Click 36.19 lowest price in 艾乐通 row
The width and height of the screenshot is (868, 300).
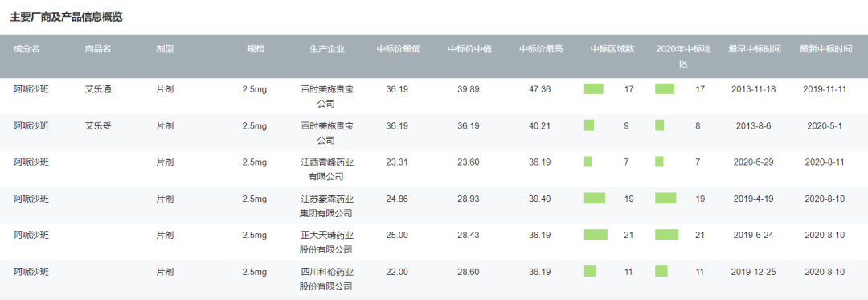point(397,89)
